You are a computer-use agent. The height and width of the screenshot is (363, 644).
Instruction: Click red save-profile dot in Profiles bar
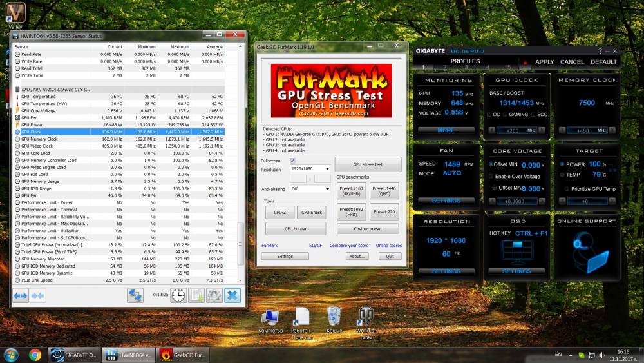524,63
